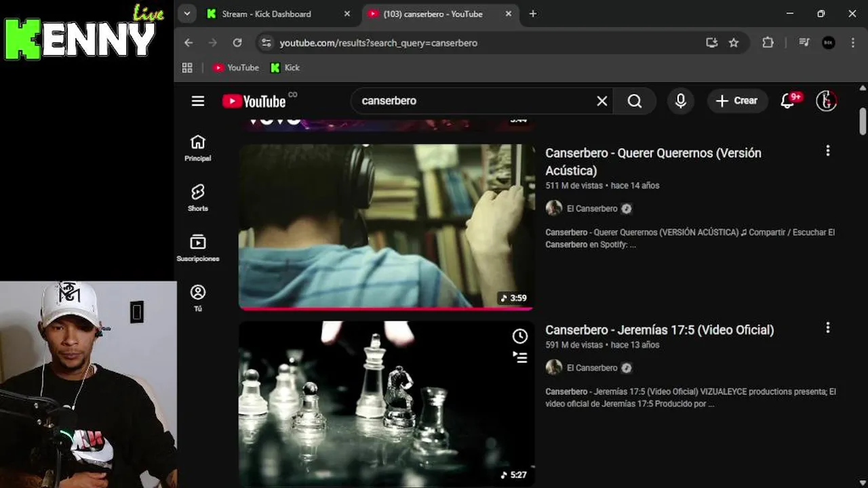This screenshot has height=488, width=868.
Task: Open Shorts in the sidebar
Action: 198,198
